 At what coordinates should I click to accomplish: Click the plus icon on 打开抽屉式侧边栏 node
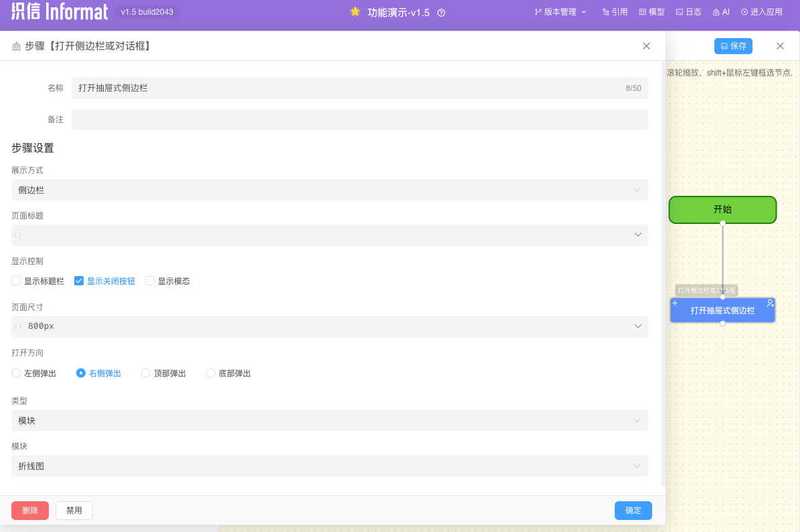point(675,303)
